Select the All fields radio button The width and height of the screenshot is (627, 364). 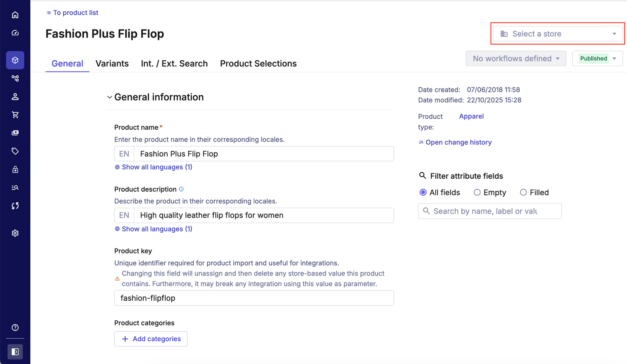(423, 192)
